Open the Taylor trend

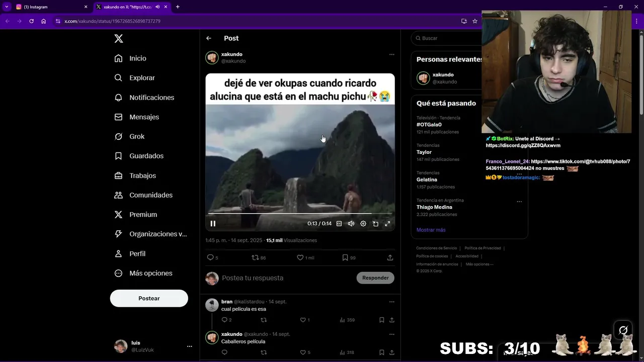pyautogui.click(x=424, y=152)
